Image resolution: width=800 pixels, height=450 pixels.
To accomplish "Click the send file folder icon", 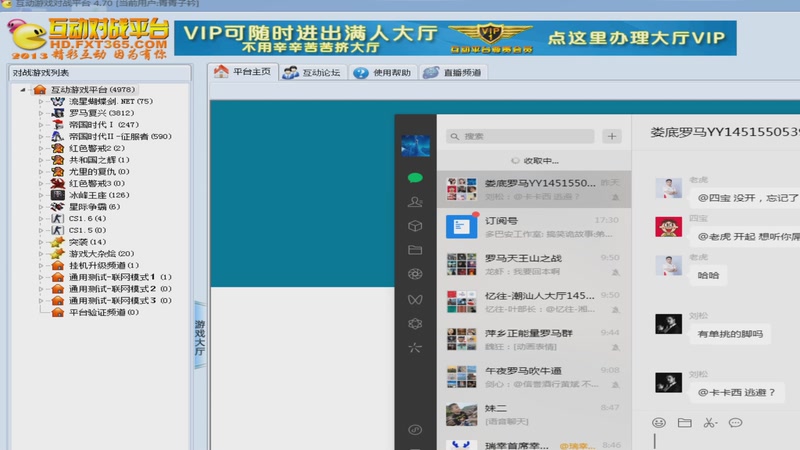I will (684, 422).
